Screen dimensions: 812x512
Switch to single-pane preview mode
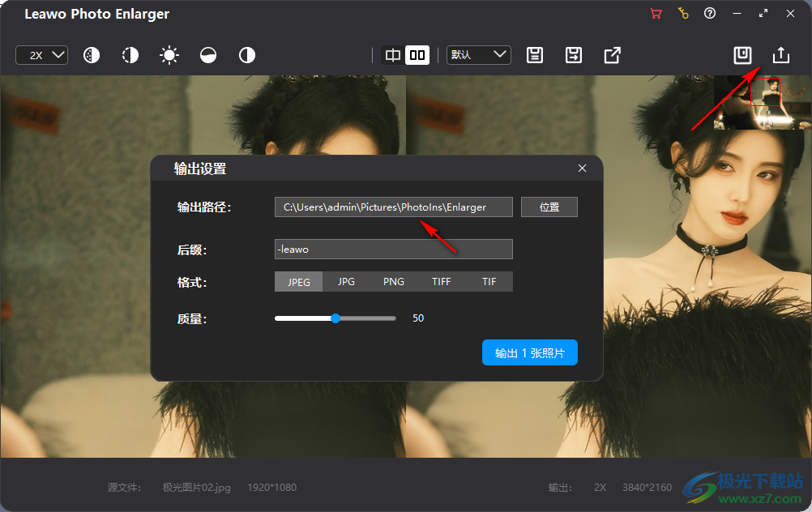coord(393,55)
